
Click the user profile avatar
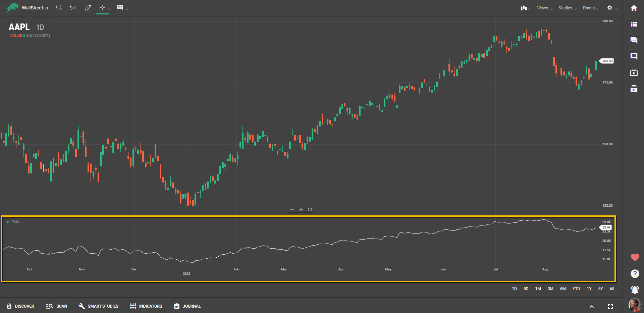[x=634, y=305]
